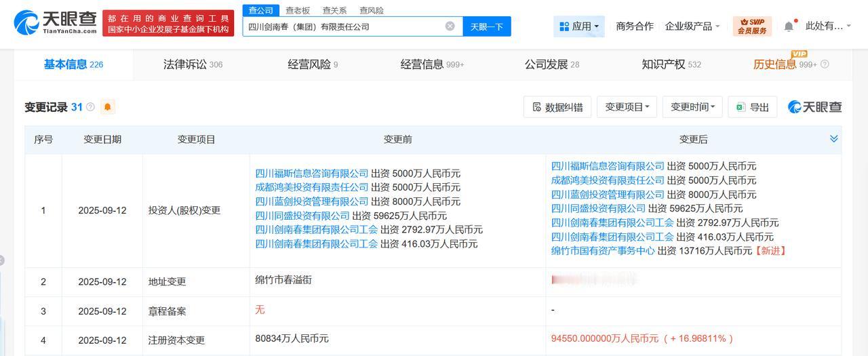
Task: Click the 国家中小企业发展子基金 red banner
Action: coord(169,24)
